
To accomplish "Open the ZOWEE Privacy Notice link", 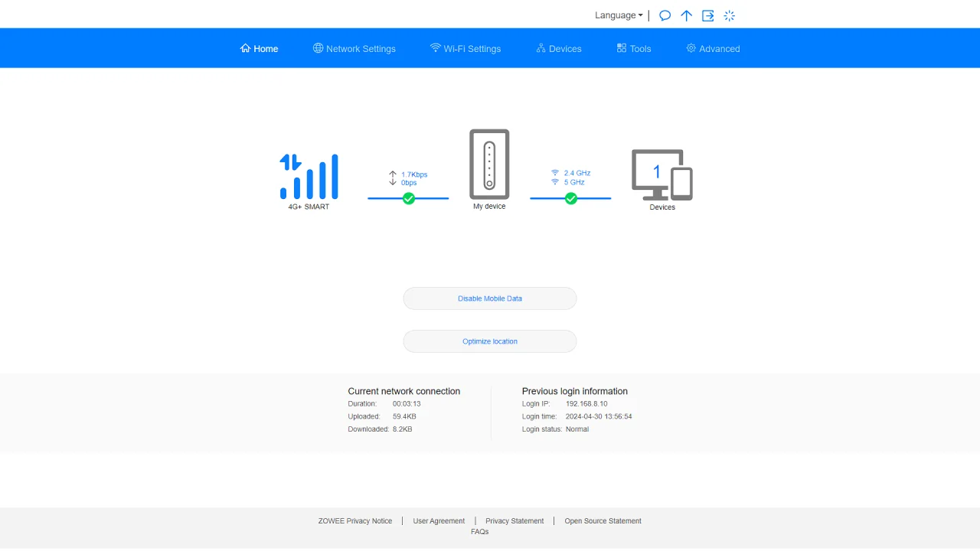I will pos(355,521).
